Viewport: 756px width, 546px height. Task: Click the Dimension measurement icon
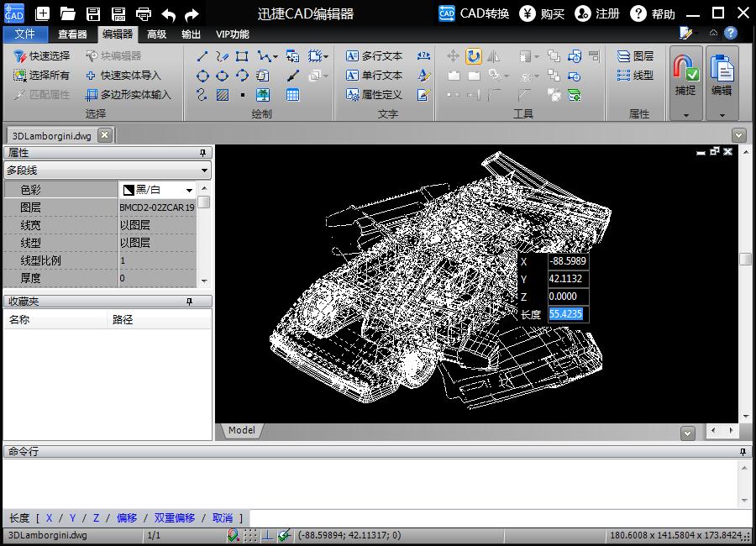tap(423, 56)
